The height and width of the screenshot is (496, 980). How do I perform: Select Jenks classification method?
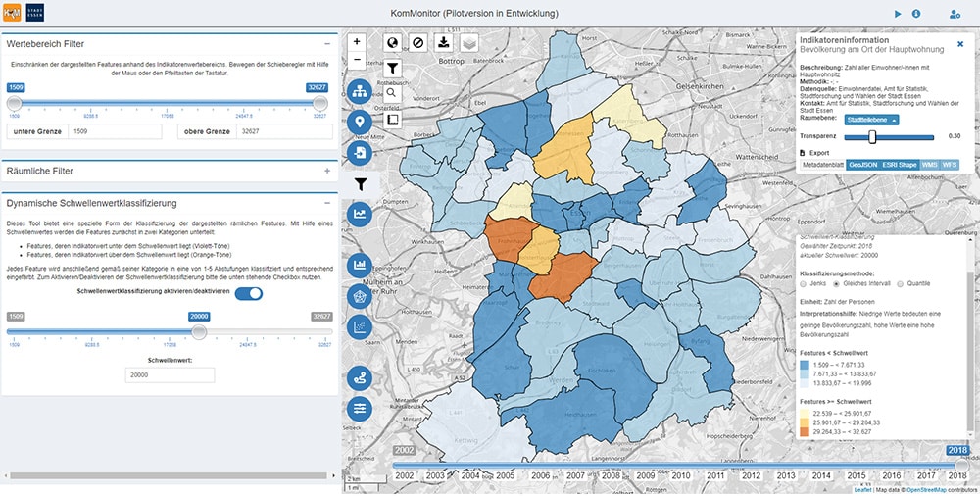tap(804, 284)
